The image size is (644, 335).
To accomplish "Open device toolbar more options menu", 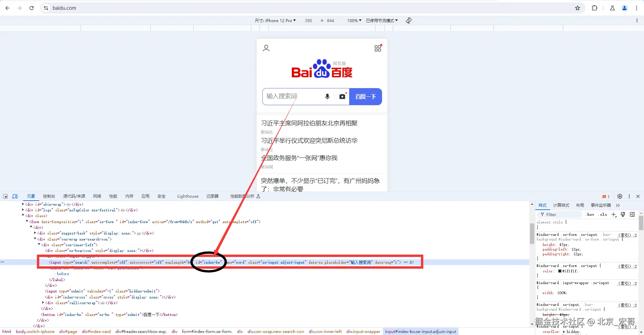I will [637, 20].
